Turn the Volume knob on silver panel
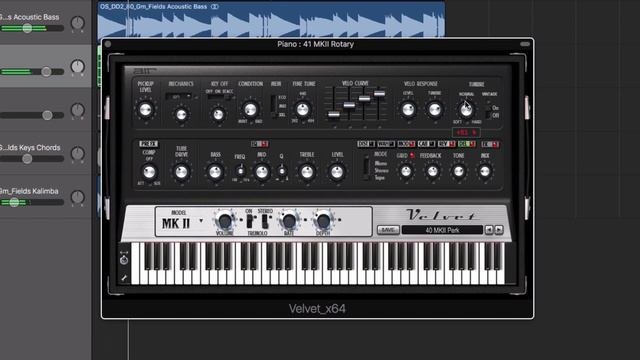 click(225, 221)
